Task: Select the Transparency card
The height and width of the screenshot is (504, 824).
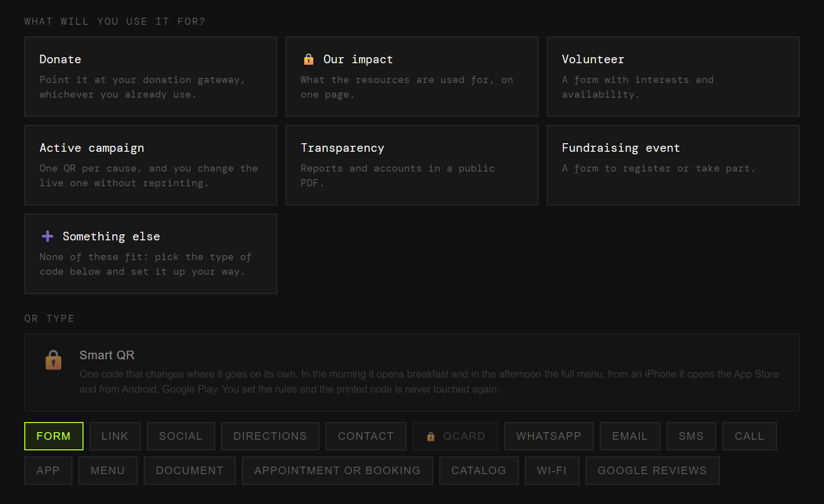Action: (x=412, y=165)
